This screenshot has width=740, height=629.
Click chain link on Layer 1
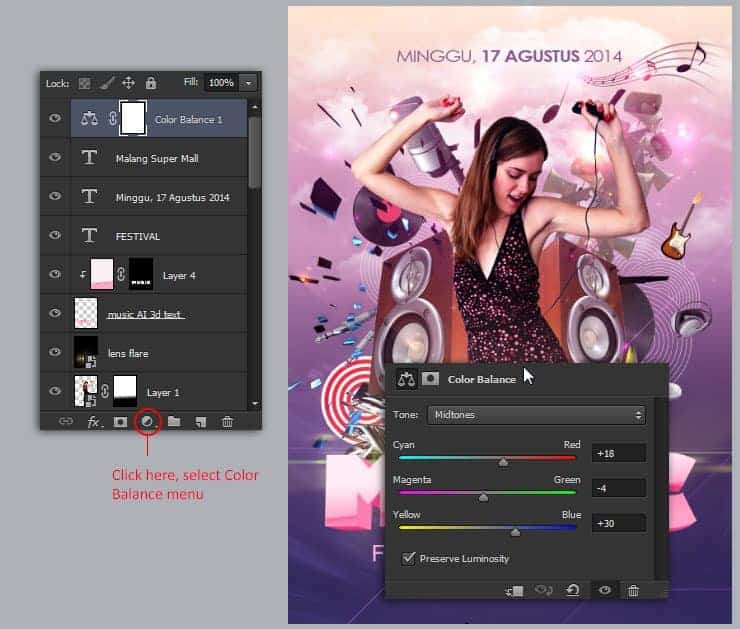[105, 391]
